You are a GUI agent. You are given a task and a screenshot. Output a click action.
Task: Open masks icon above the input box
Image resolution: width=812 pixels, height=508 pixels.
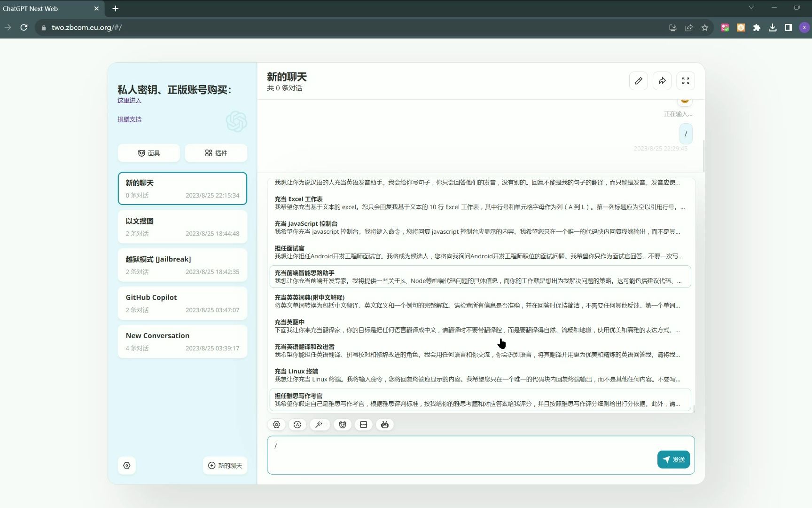[x=343, y=425]
